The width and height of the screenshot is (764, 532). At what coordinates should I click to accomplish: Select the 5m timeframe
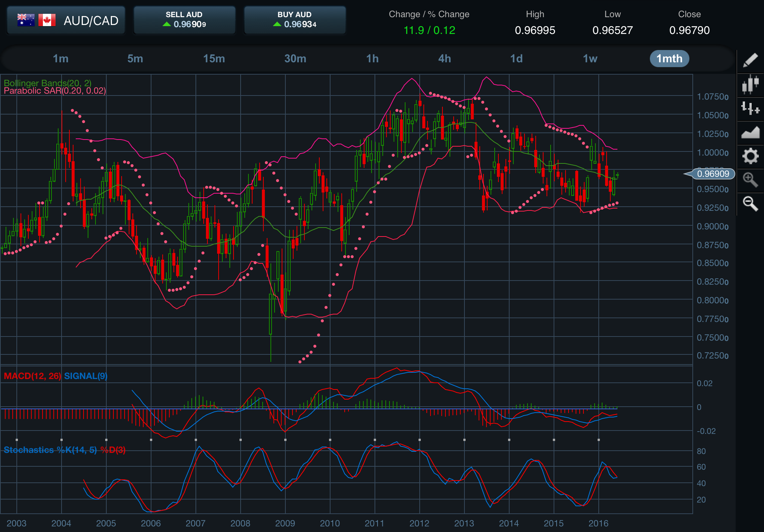tap(135, 59)
